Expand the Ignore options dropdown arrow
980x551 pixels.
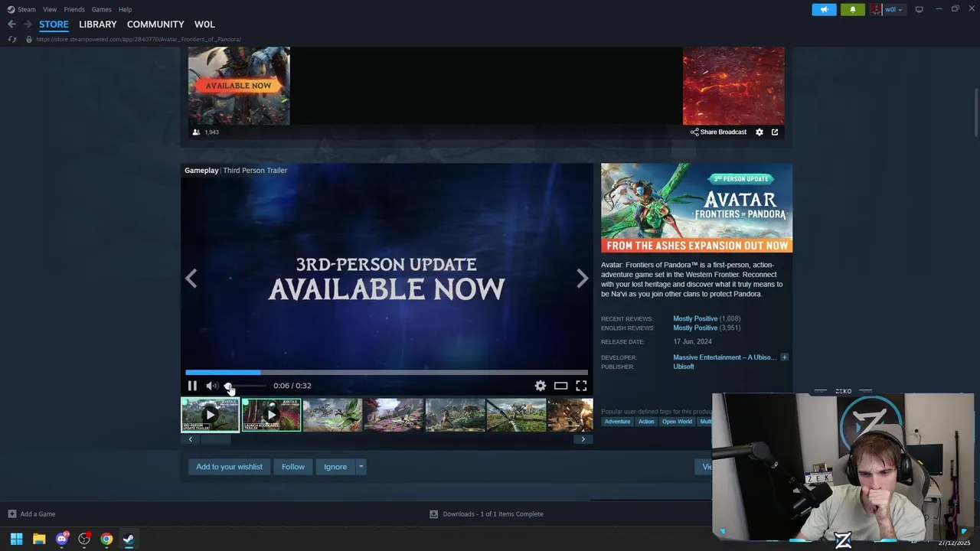tap(361, 467)
